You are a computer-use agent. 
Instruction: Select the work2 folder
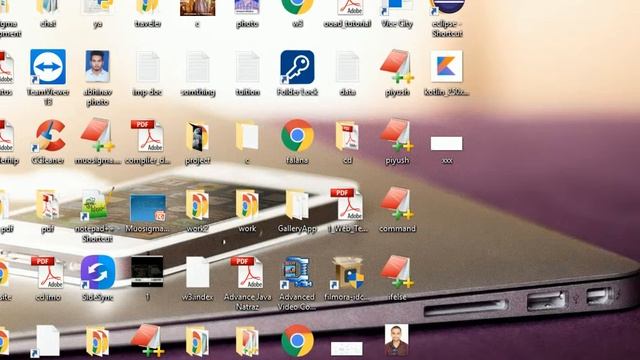198,204
